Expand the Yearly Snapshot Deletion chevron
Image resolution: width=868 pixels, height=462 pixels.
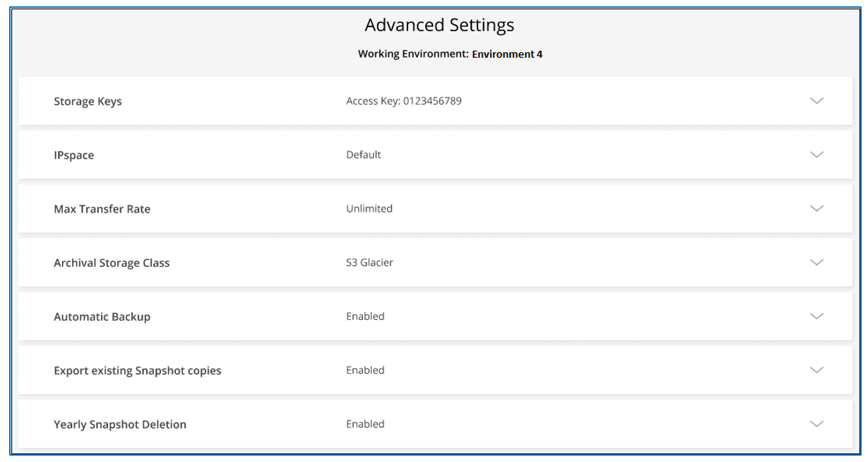coord(816,424)
